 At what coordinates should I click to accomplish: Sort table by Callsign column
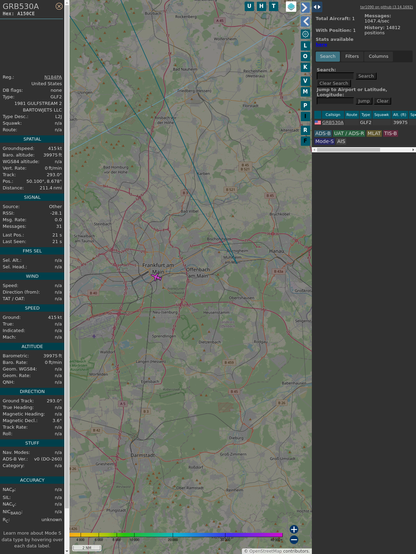333,115
